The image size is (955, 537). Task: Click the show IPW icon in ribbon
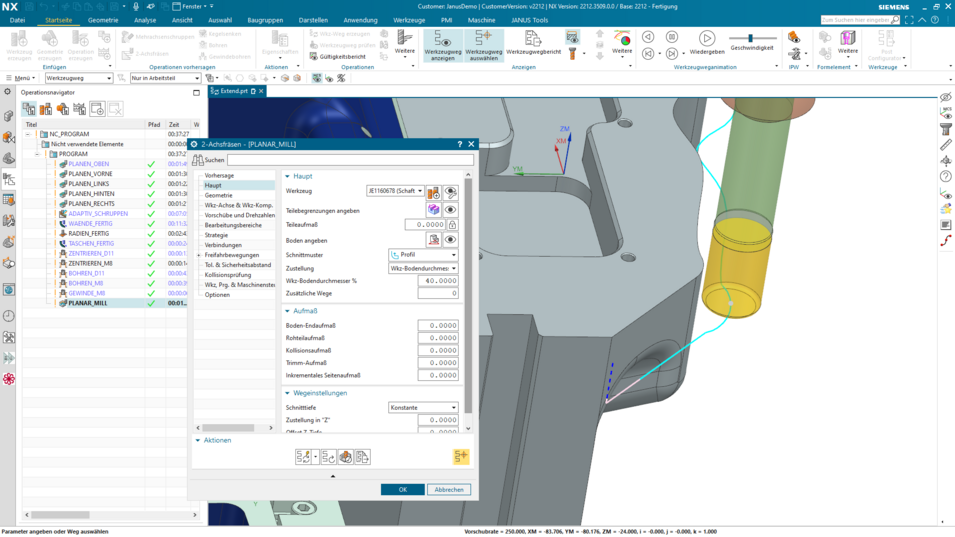[794, 38]
